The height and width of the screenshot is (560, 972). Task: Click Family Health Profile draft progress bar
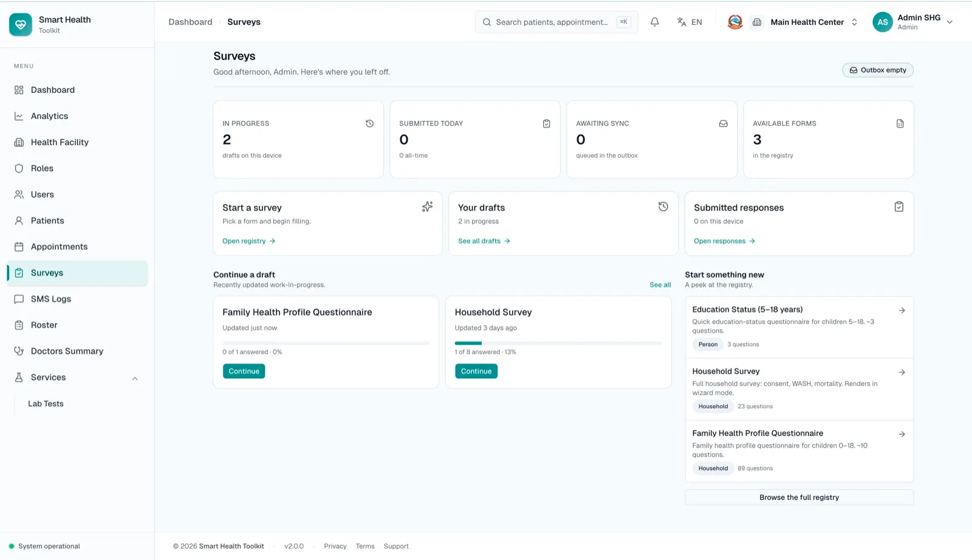[326, 343]
